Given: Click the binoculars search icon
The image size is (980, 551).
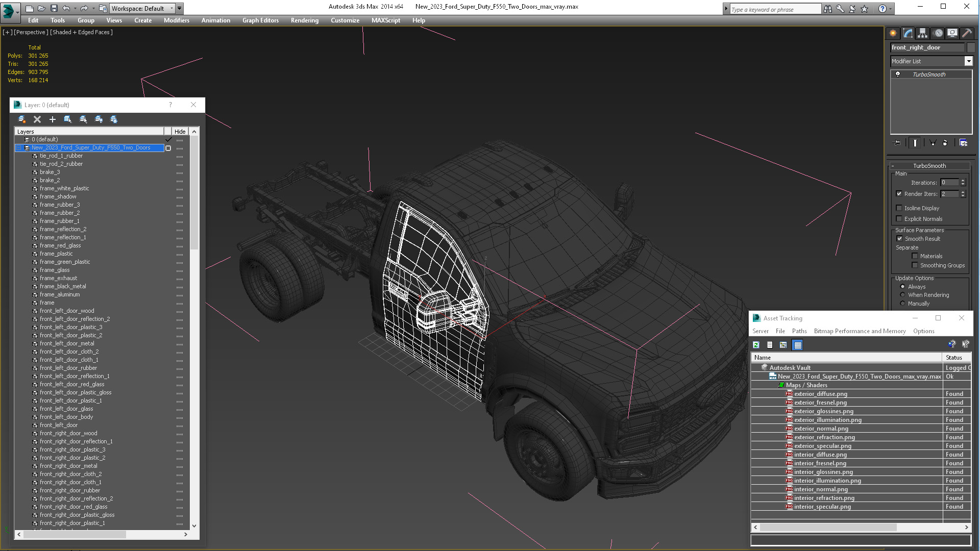Looking at the screenshot, I should click(827, 9).
